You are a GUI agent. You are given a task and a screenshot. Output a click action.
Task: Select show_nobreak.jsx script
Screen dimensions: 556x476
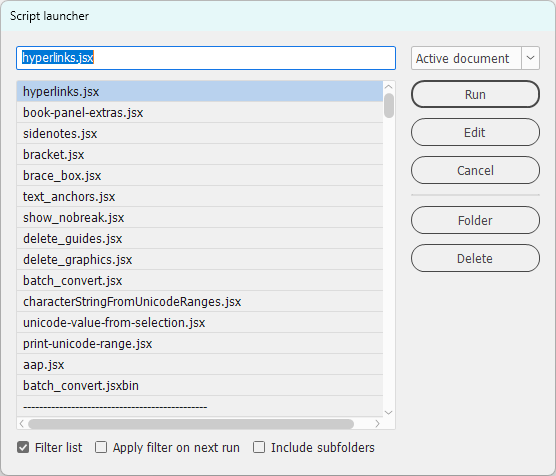200,217
